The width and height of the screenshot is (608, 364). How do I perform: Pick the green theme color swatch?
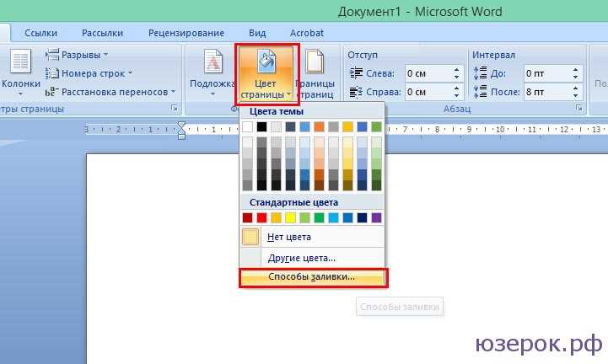(376, 126)
